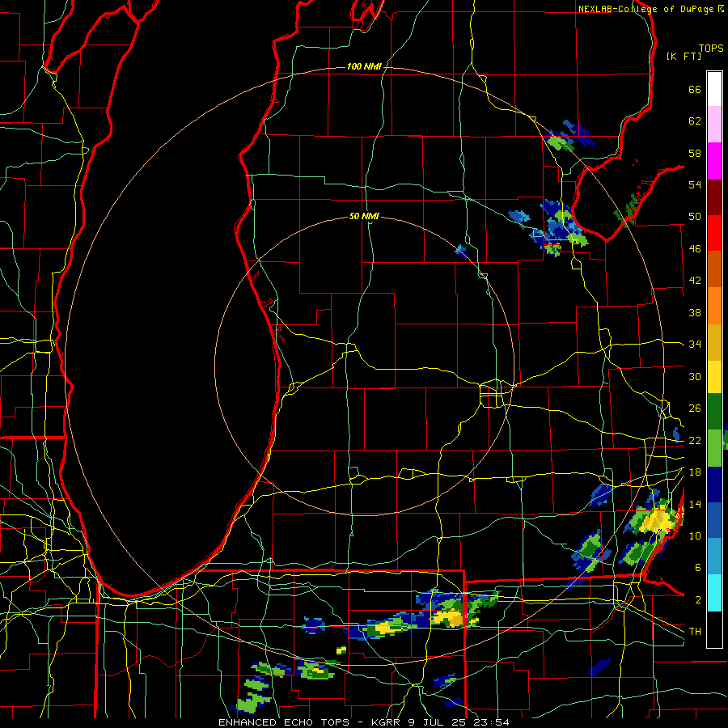
Task: Click the 23:54 time stamp
Action: [x=491, y=722]
